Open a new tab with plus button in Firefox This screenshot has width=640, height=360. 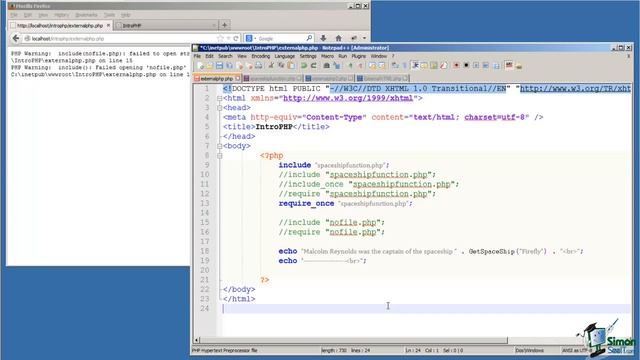pyautogui.click(x=224, y=25)
